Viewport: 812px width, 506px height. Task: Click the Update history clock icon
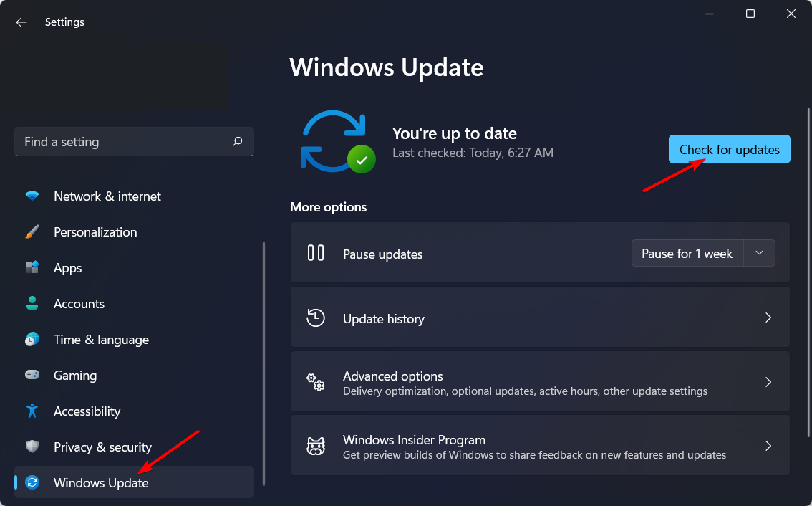pyautogui.click(x=315, y=317)
